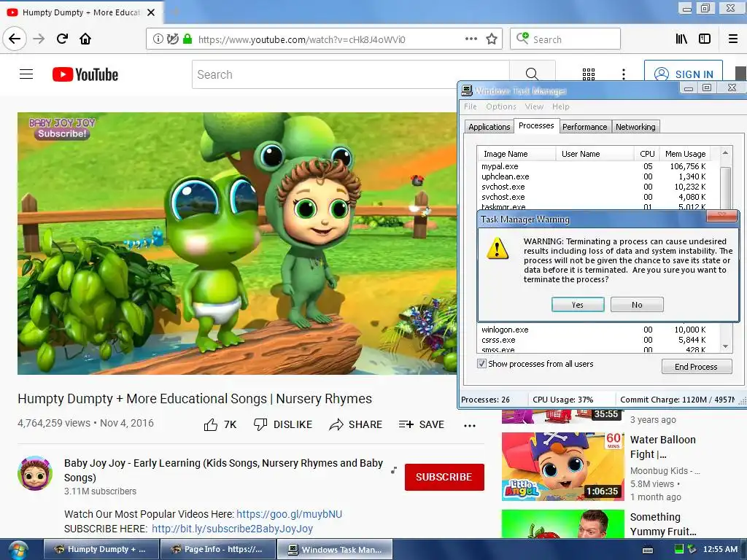Select the winlogon.exe process row
Screen dimensions: 747x560
594,330
